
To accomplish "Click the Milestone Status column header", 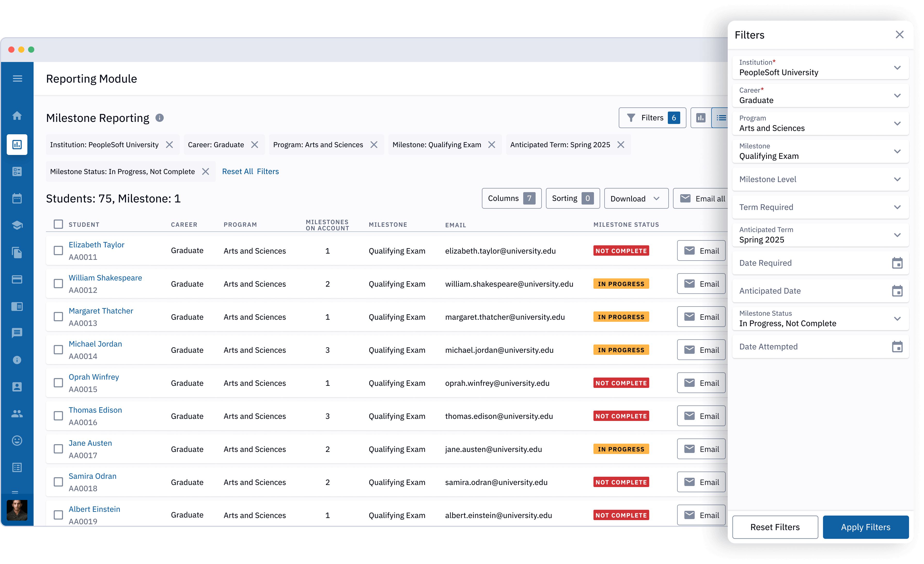I will pos(626,225).
